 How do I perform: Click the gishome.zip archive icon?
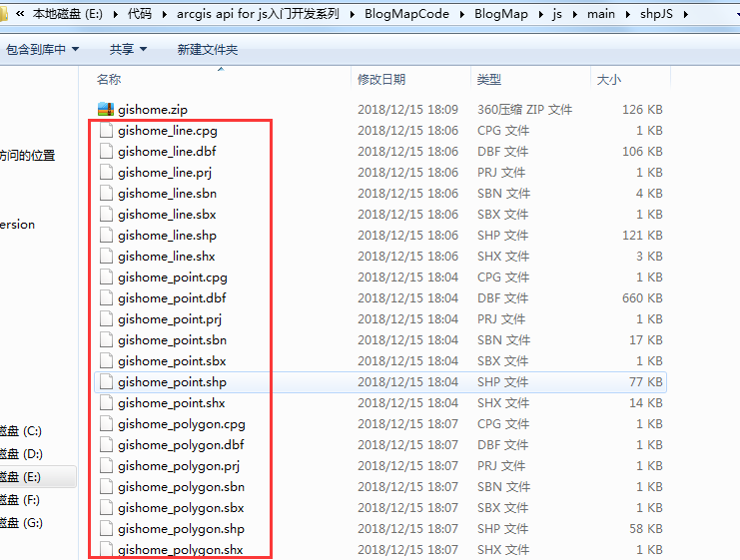tap(106, 110)
